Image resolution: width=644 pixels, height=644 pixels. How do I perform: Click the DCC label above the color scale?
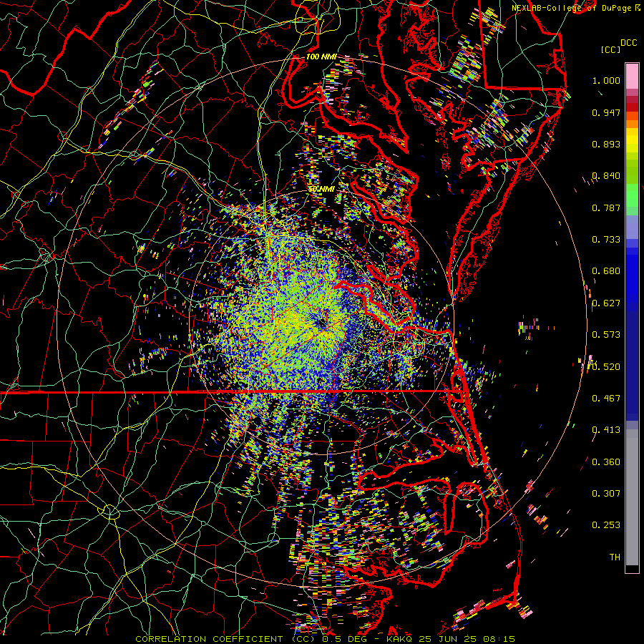click(628, 43)
